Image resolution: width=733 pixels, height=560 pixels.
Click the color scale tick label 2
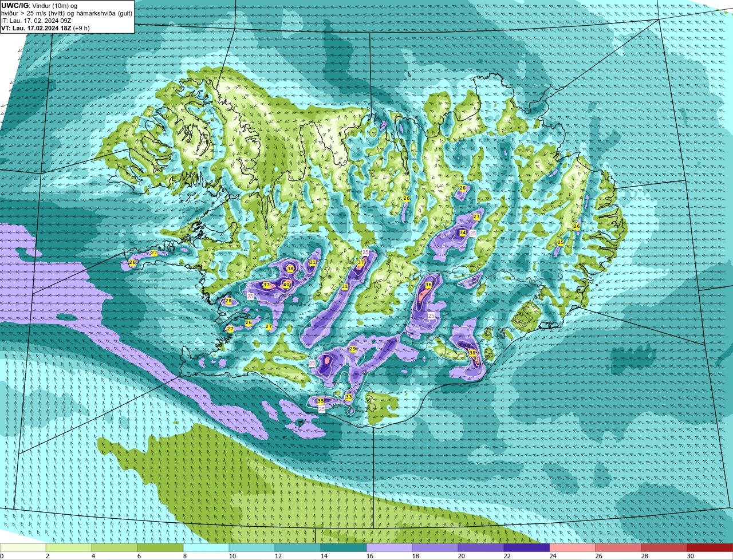pyautogui.click(x=47, y=556)
